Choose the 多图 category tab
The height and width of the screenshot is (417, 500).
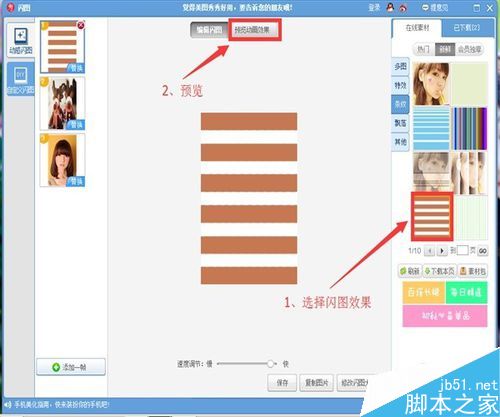(x=400, y=66)
